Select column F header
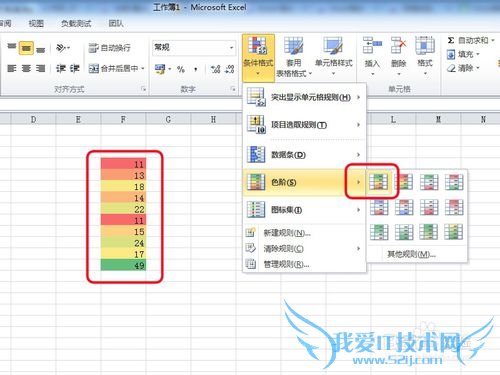Viewport: 500px width, 375px height. [123, 119]
